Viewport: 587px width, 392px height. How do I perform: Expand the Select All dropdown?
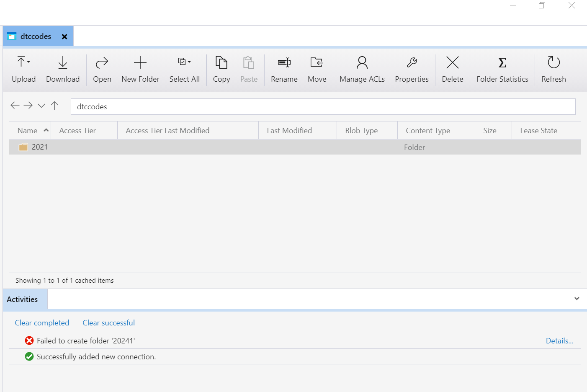click(x=189, y=61)
